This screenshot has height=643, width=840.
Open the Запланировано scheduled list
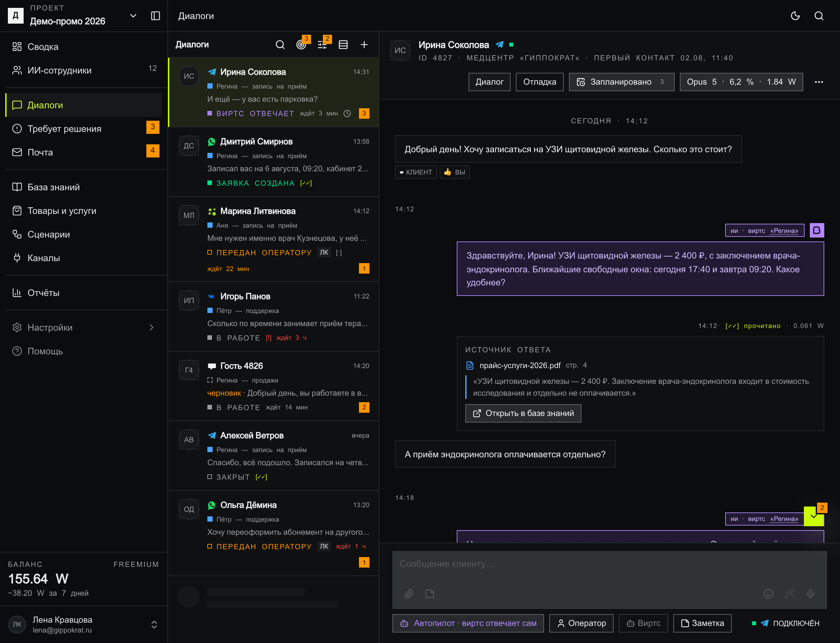click(621, 82)
